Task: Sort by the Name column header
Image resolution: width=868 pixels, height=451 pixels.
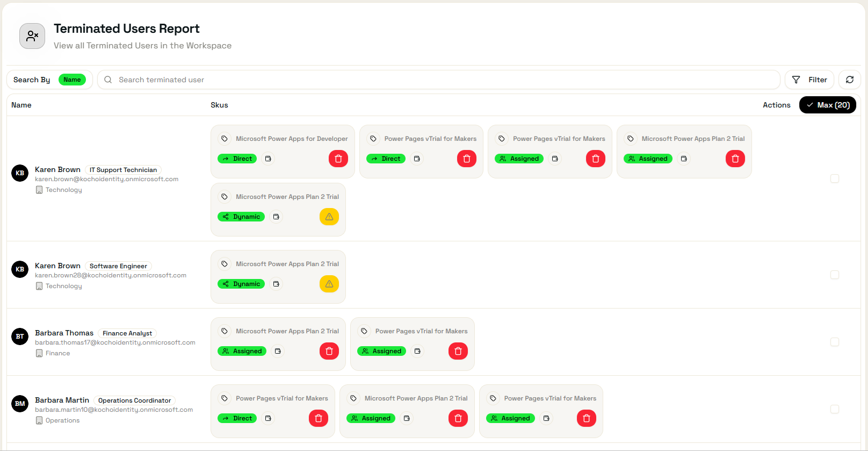Action: [21, 105]
